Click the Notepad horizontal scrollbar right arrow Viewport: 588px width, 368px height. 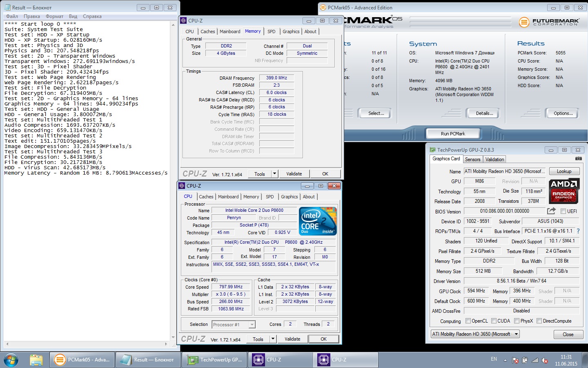(167, 344)
